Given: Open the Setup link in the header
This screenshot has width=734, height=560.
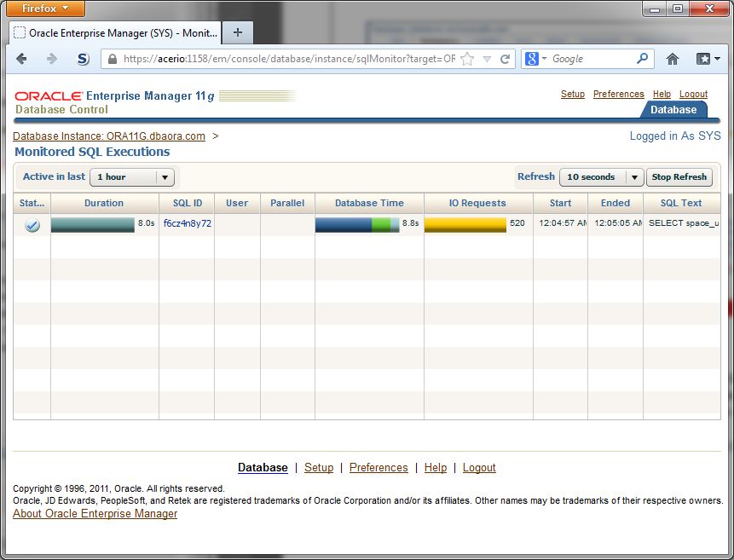Looking at the screenshot, I should 573,94.
